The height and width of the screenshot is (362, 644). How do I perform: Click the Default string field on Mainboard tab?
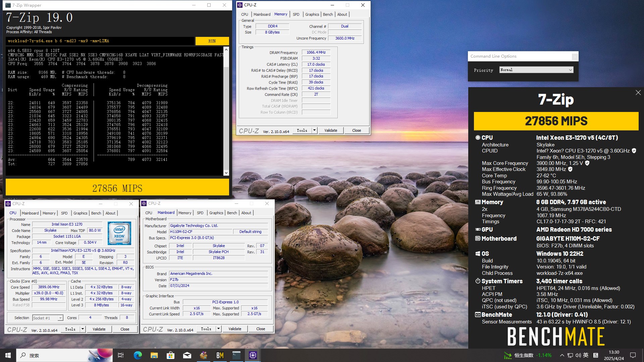(250, 232)
